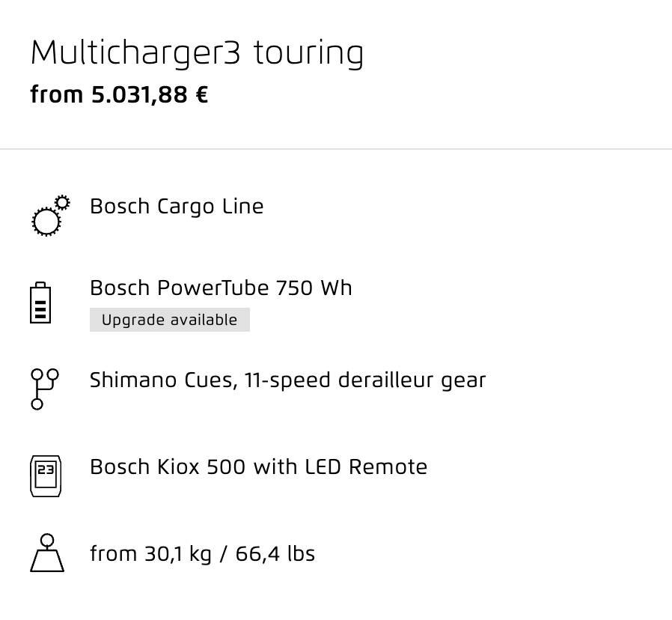The height and width of the screenshot is (620, 672).
Task: Select Bosch PowerTube 750 Wh text
Action: 221,288
